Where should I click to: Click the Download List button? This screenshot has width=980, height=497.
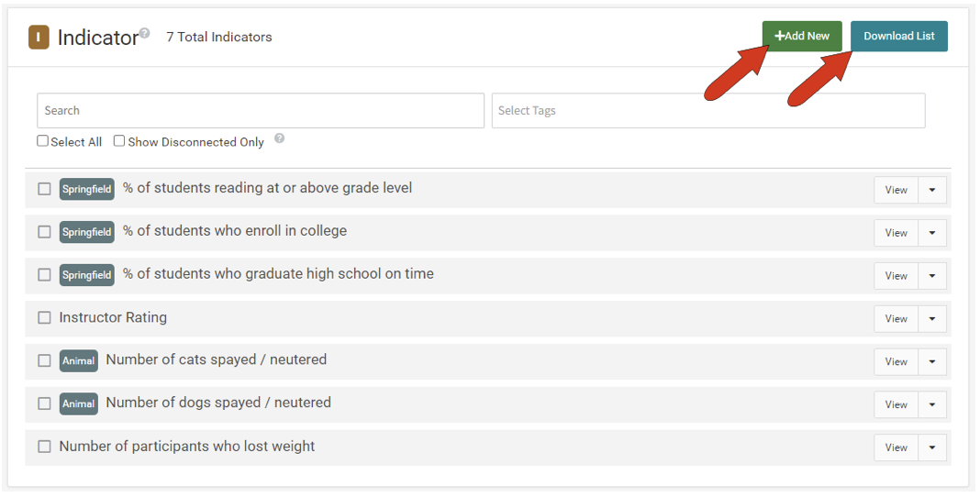898,37
